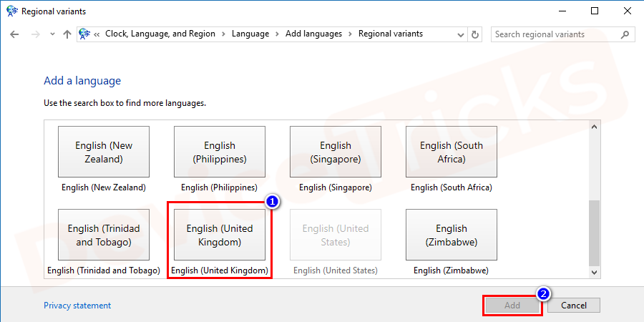The width and height of the screenshot is (644, 322).
Task: Click the English (South Africa) caption text
Action: 452,187
